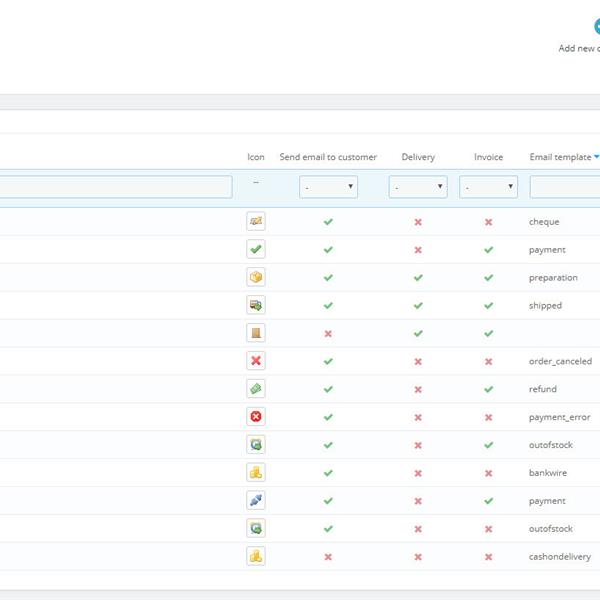Toggle Delivery for cashondelivery row
Image resolution: width=600 pixels, height=600 pixels.
click(418, 557)
